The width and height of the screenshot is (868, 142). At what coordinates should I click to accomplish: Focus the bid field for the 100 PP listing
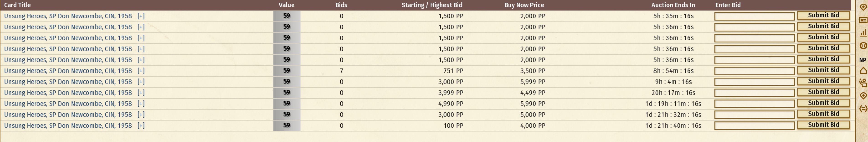click(754, 126)
